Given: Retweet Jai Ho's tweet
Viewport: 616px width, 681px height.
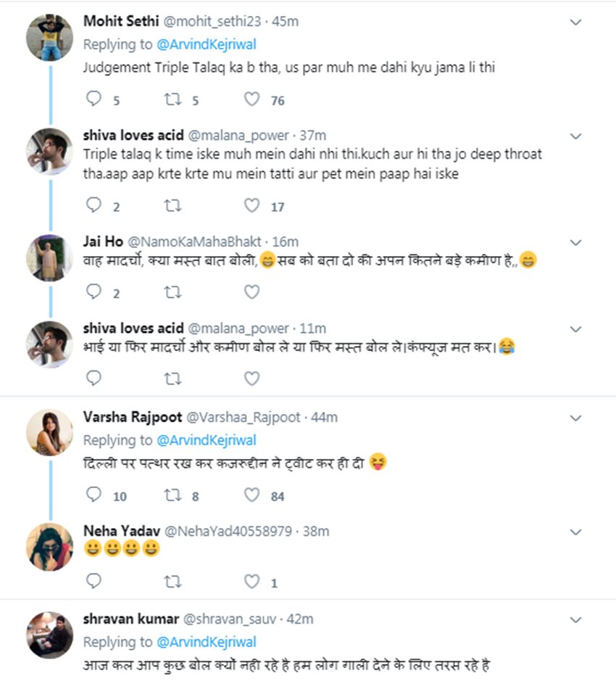Looking at the screenshot, I should 172,292.
